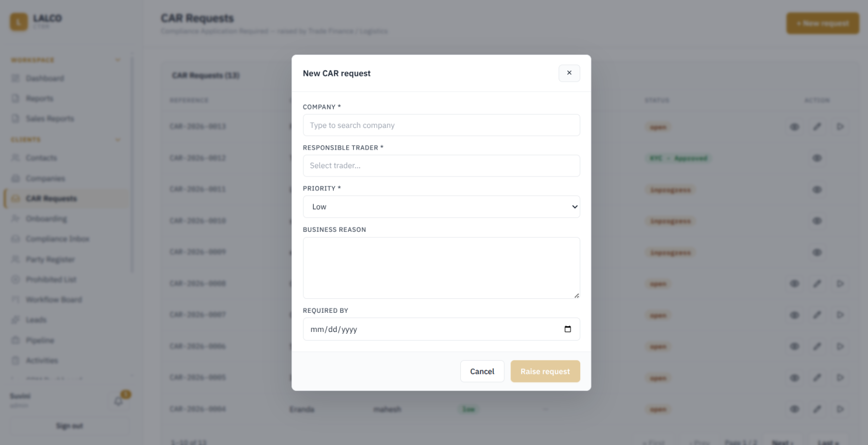Click into the Business Reason textarea

coord(441,268)
